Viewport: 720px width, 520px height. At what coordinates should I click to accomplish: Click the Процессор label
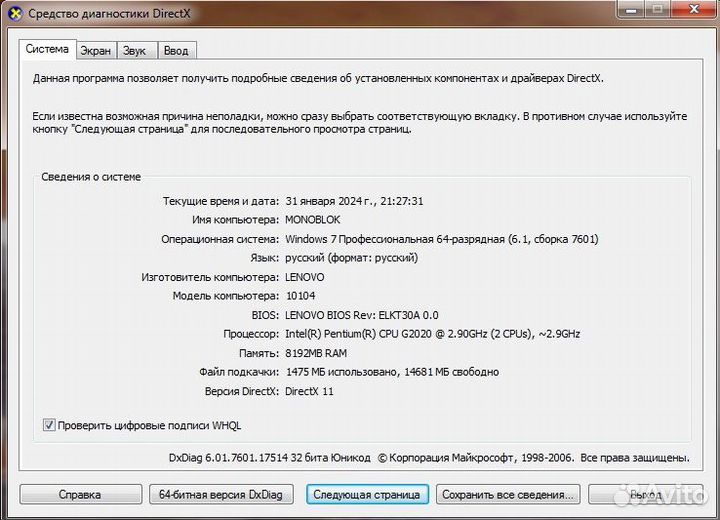click(251, 334)
